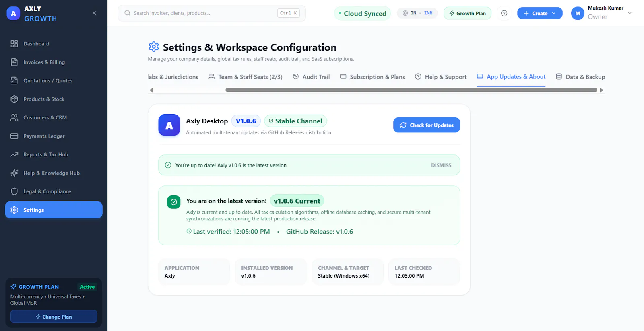Click the globe icon in region selector
Viewport: 644px width, 331px height.
(x=405, y=13)
